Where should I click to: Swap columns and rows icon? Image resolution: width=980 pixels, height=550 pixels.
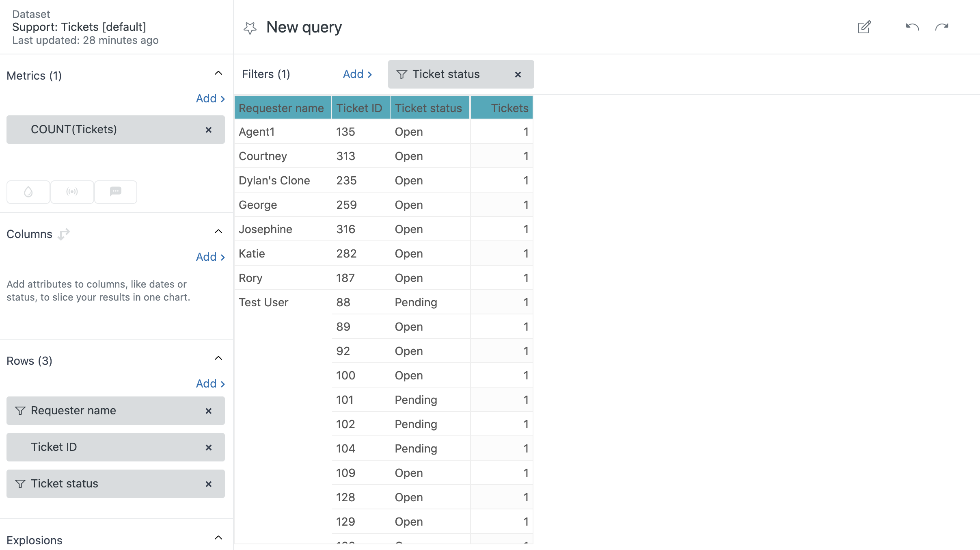[x=64, y=234]
